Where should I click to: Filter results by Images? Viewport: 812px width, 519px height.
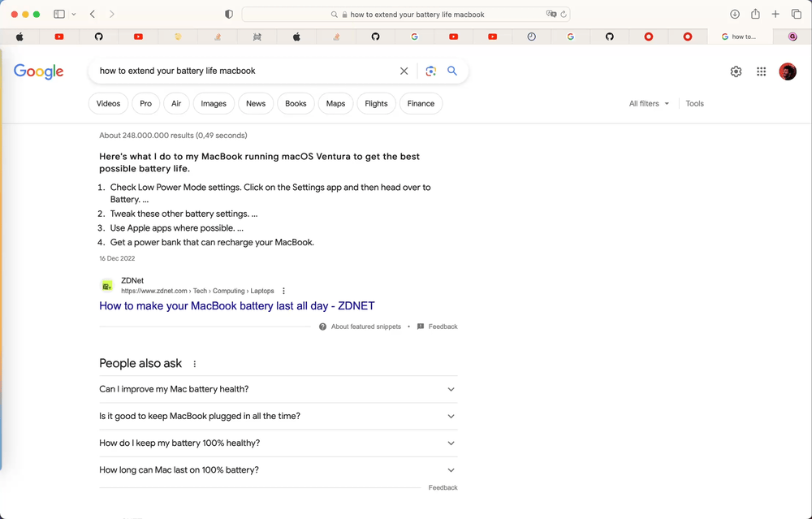[214, 104]
